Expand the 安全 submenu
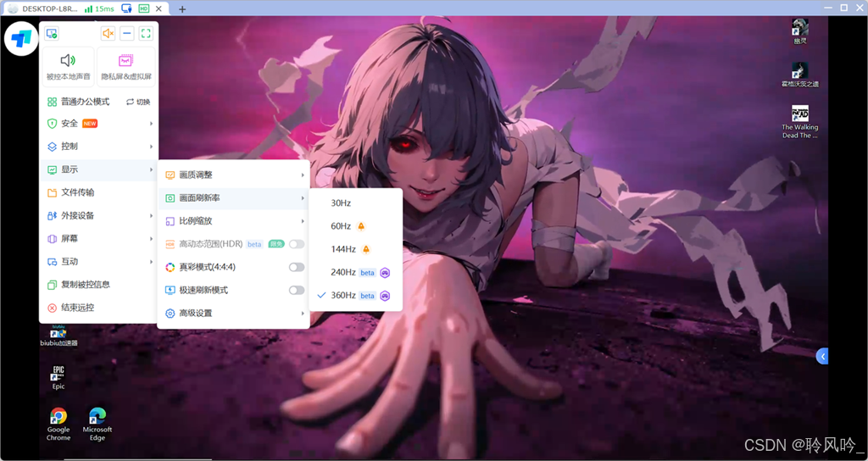This screenshot has height=461, width=868. click(x=99, y=124)
